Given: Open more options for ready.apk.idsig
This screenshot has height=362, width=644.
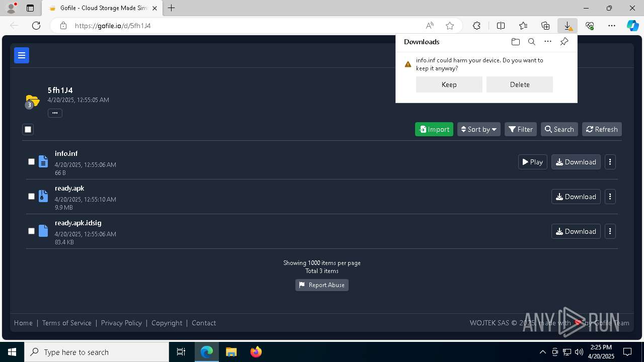Looking at the screenshot, I should [610, 231].
